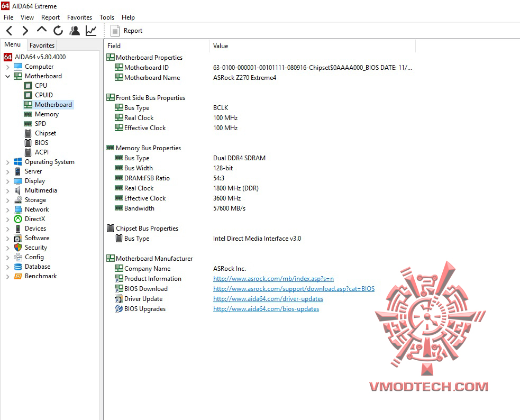520x420 pixels.
Task: Open the Favorites menu
Action: [x=79, y=17]
